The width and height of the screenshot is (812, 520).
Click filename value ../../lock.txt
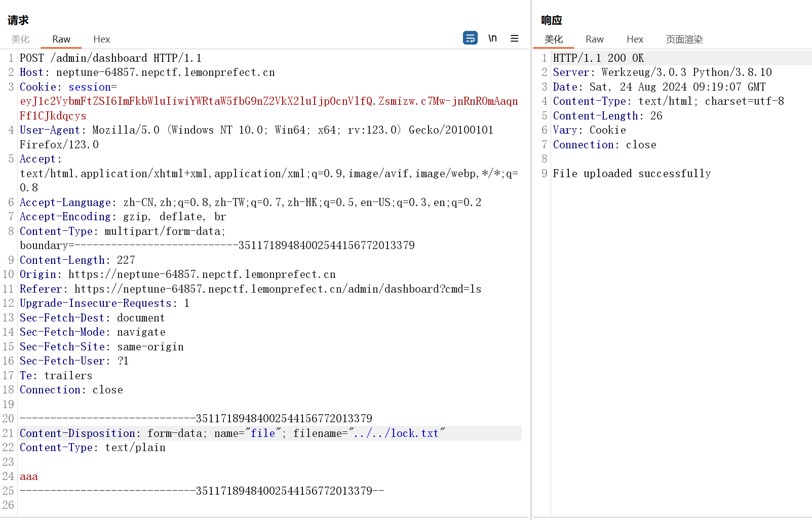click(x=396, y=433)
